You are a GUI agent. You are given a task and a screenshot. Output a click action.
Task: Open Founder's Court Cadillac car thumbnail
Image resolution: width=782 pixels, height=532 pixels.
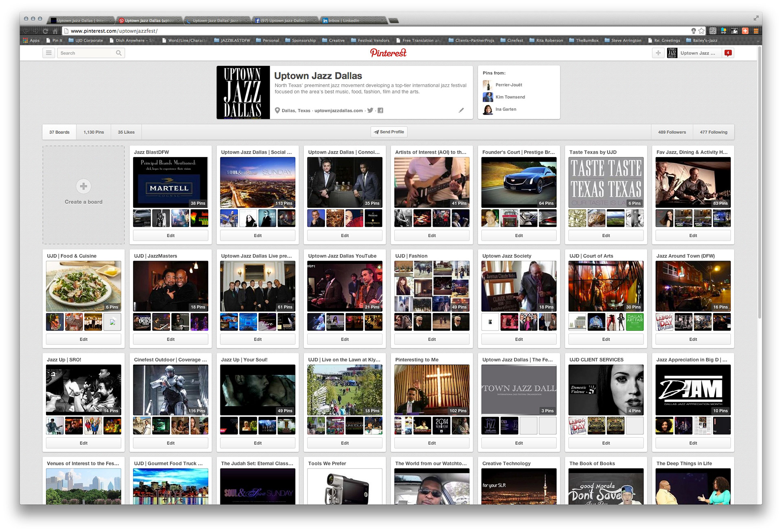(519, 182)
